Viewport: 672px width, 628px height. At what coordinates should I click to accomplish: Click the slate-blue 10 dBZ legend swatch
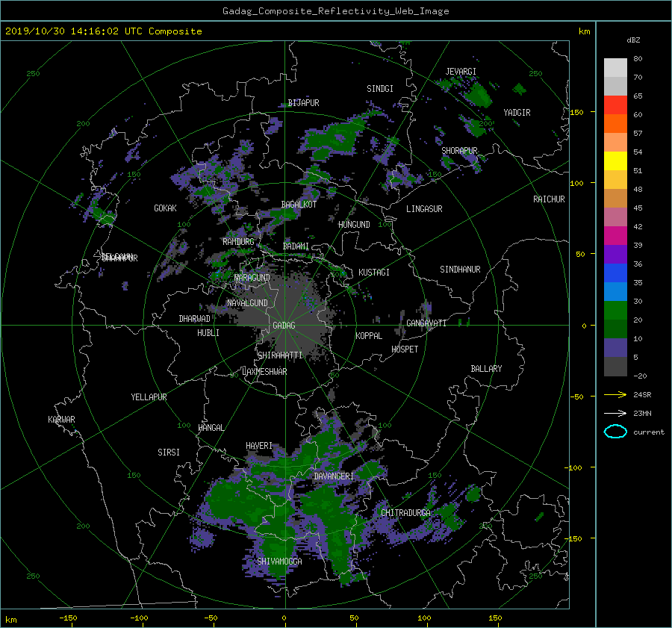pyautogui.click(x=615, y=348)
